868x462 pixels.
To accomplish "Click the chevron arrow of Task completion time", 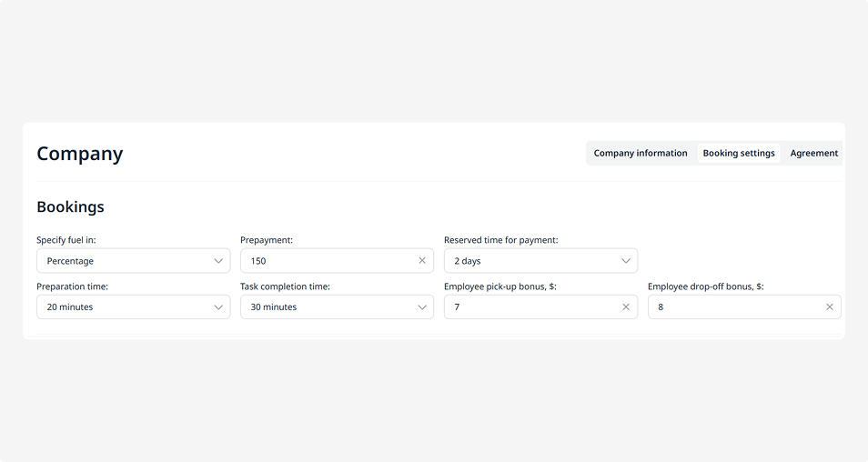I will [x=422, y=307].
